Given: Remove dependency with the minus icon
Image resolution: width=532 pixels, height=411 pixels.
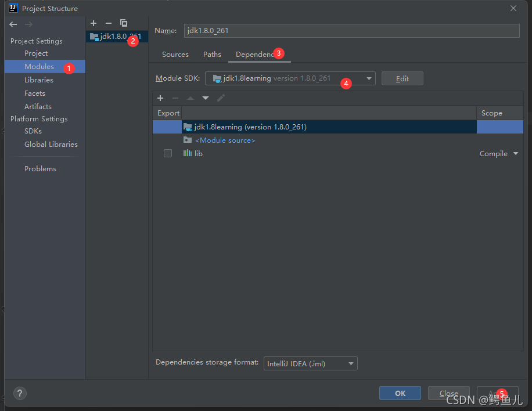Looking at the screenshot, I should point(175,98).
